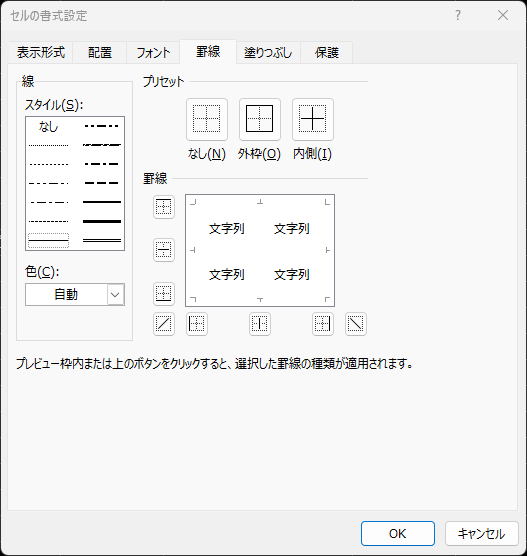Confirm with the OK button

[398, 533]
